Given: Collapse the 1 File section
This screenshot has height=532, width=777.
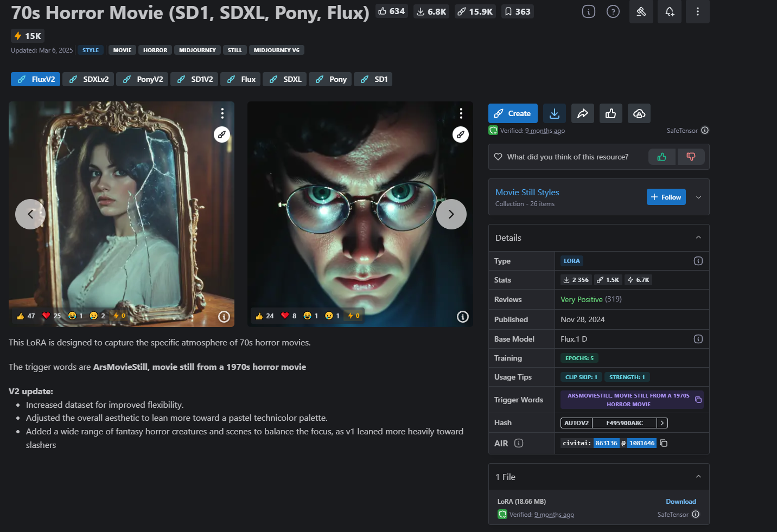Looking at the screenshot, I should click(x=698, y=477).
